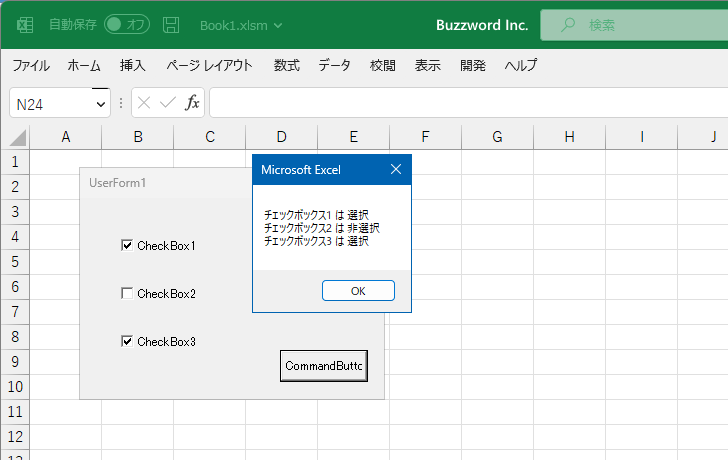Click the Name Box showing N24

(x=60, y=103)
